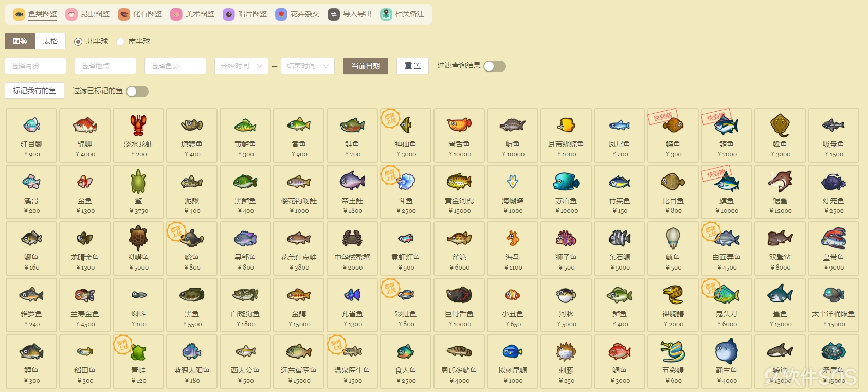Screen dimensions: 868x392
Task: Open the 导入导出 tab
Action: [x=350, y=14]
